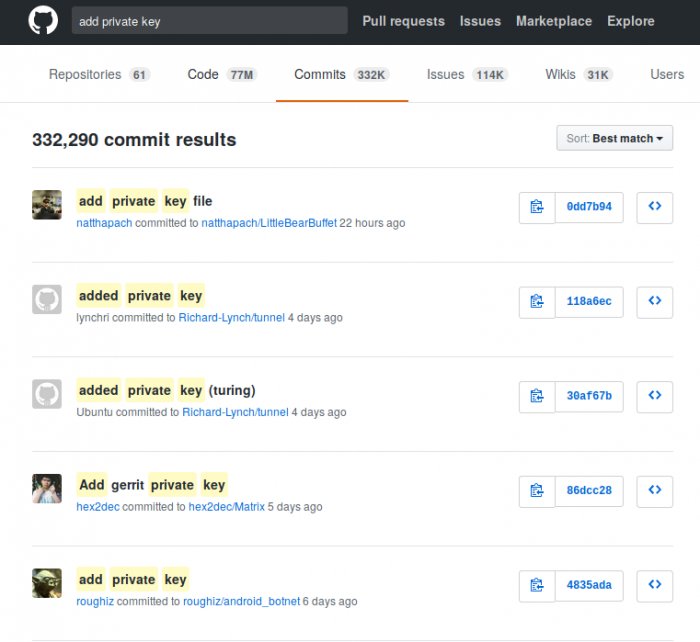Open the 'added private key (turing)' commit

coord(167,391)
